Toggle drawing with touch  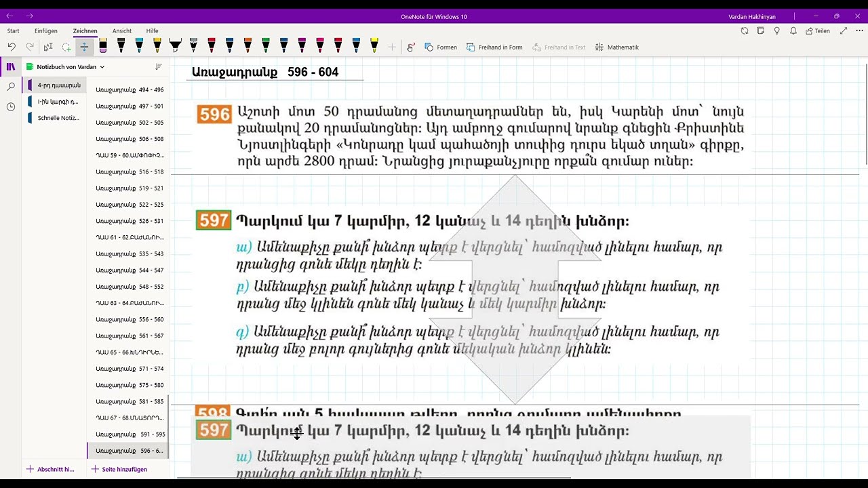click(x=411, y=47)
